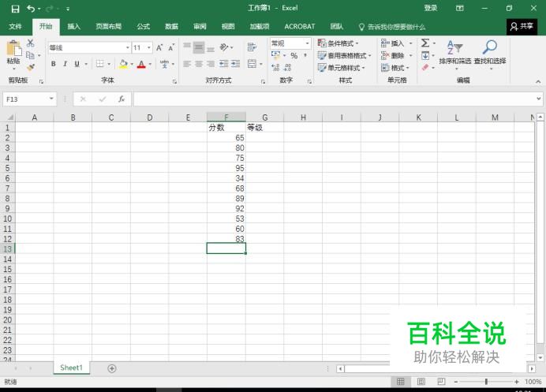Enable wrap text
The height and width of the screenshot is (392, 546).
click(252, 47)
